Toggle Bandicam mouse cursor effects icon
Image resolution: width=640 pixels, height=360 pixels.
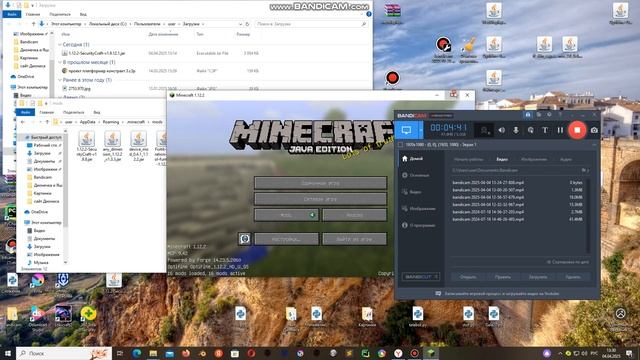click(530, 130)
